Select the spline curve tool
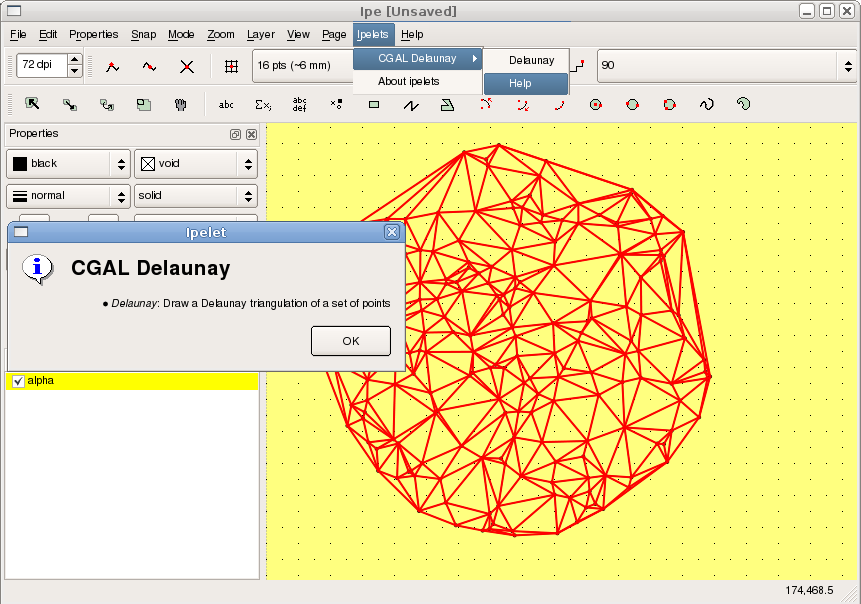 [x=706, y=103]
